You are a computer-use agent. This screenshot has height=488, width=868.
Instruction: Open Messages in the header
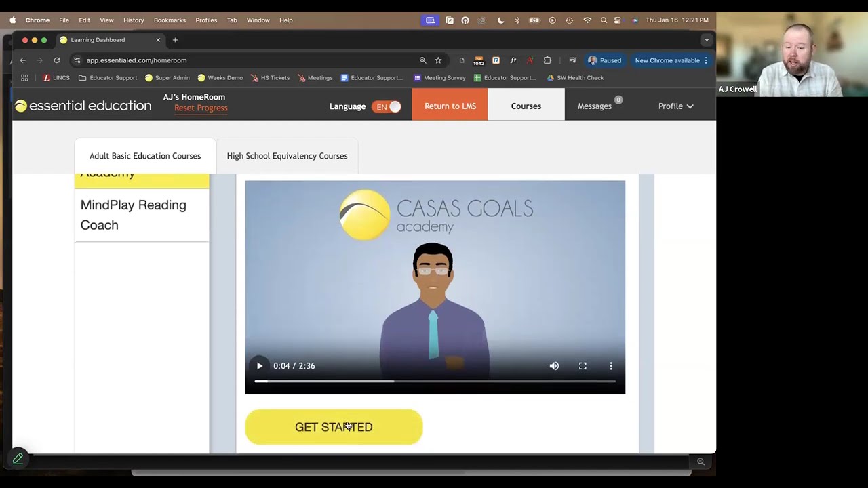tap(595, 106)
